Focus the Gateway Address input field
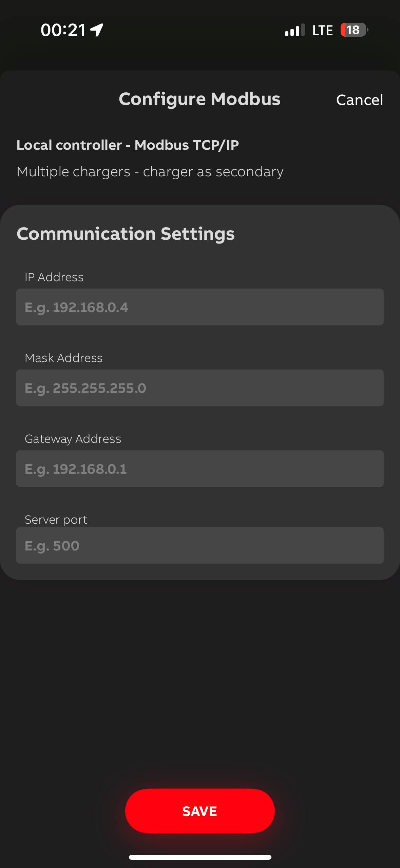The height and width of the screenshot is (868, 400). click(x=200, y=469)
